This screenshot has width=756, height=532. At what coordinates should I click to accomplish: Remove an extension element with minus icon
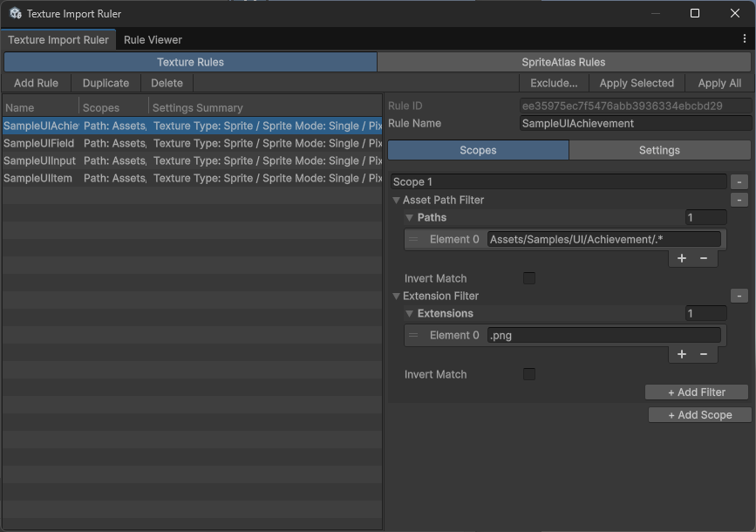pyautogui.click(x=704, y=354)
